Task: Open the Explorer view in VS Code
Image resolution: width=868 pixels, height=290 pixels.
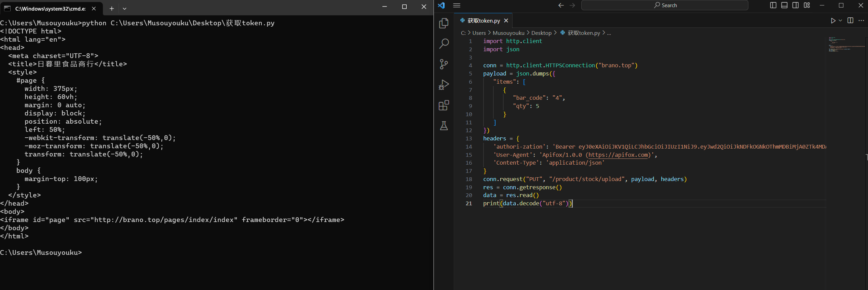Action: point(444,23)
